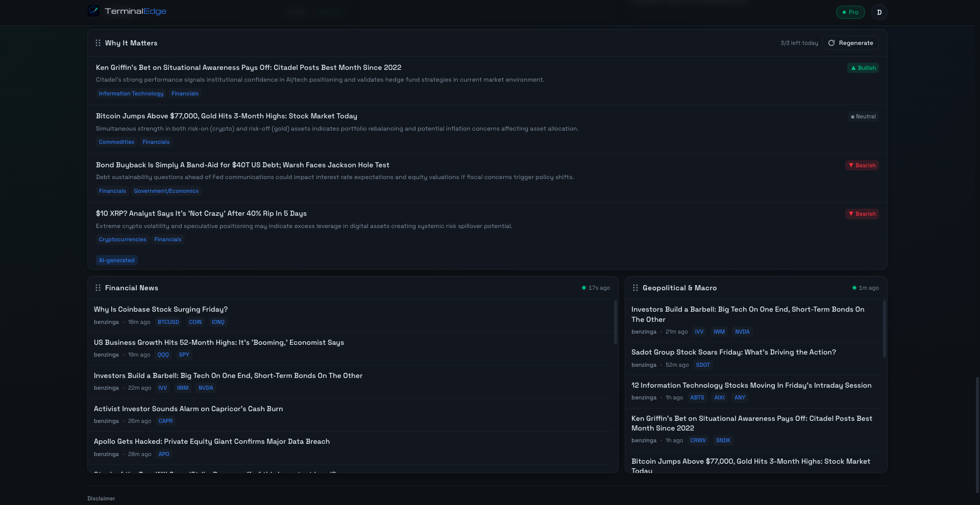
Task: Open Why Is Coinbase Stock Surging article
Action: coord(161,309)
